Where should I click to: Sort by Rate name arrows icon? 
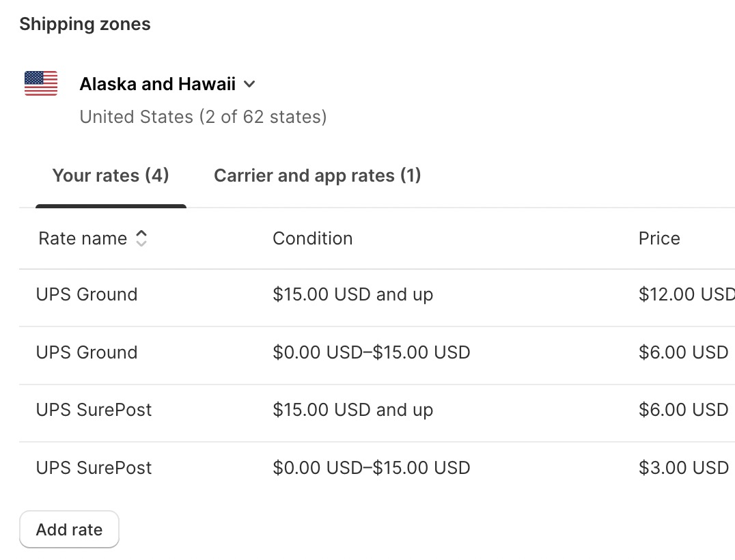pyautogui.click(x=141, y=238)
